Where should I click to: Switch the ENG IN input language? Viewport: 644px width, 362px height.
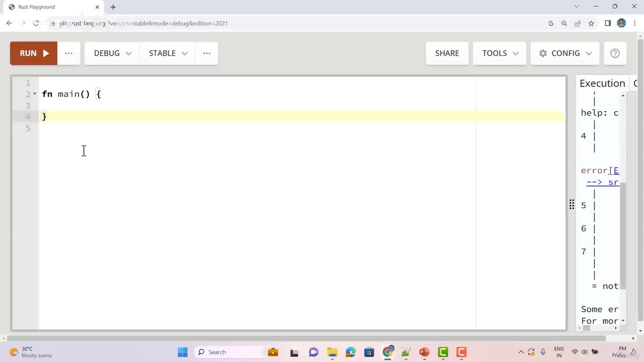coord(559,352)
